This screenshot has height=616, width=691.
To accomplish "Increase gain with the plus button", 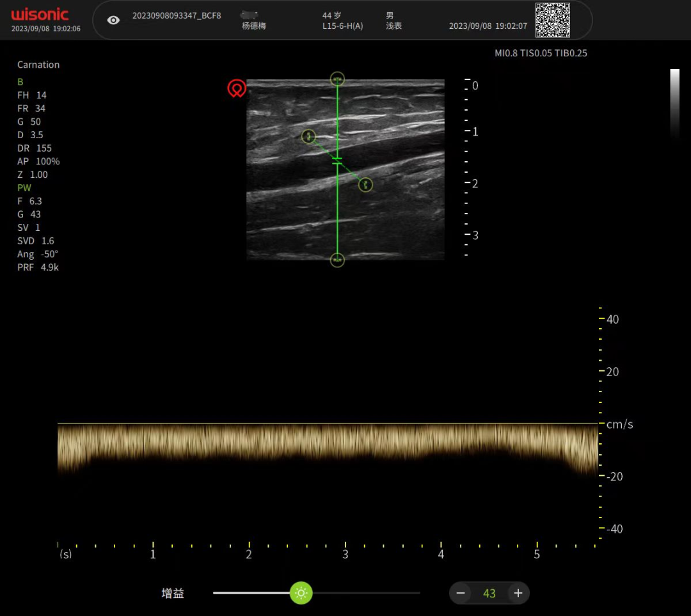I will point(518,593).
